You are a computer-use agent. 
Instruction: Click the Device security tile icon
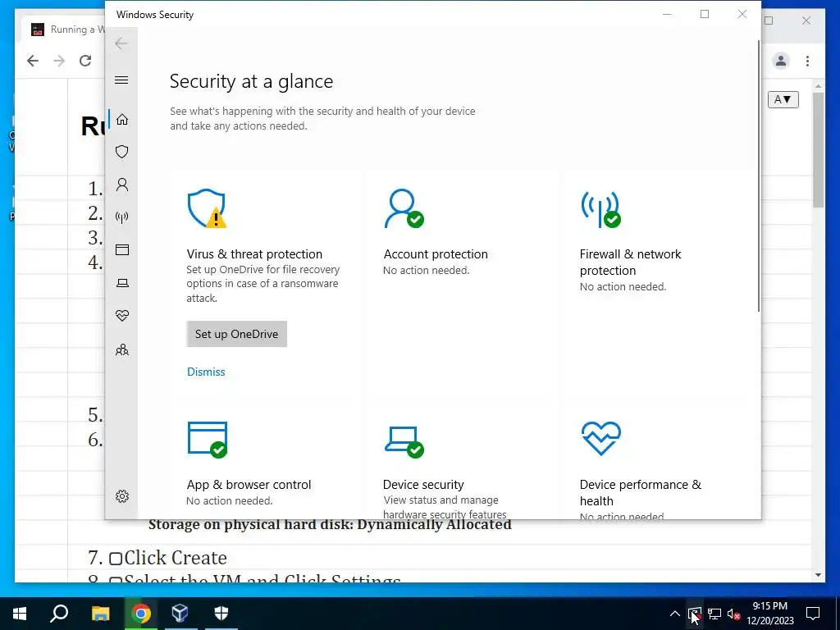pos(404,442)
